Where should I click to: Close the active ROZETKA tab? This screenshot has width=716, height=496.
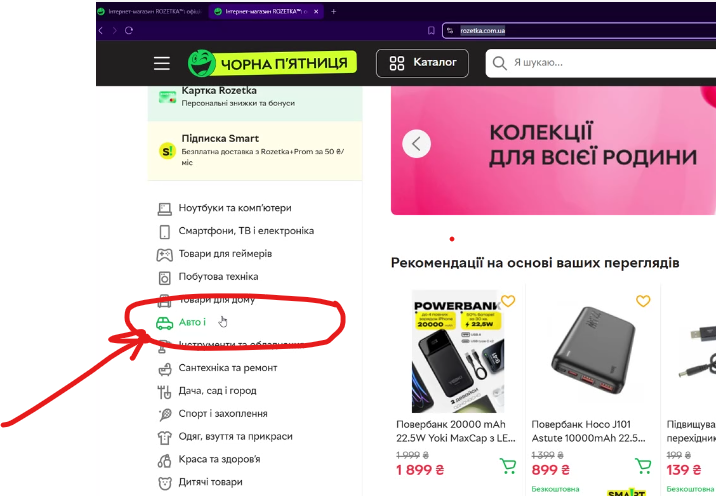tap(316, 11)
